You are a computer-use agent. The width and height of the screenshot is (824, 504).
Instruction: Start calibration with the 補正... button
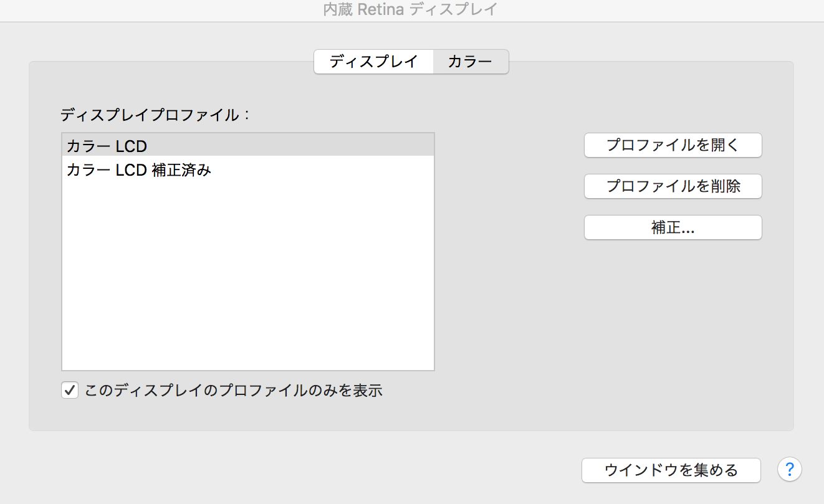click(673, 227)
